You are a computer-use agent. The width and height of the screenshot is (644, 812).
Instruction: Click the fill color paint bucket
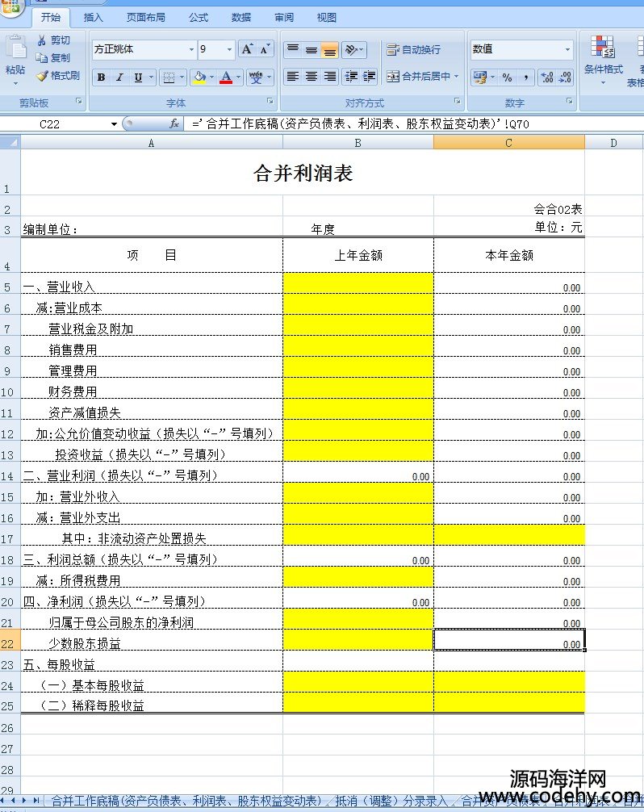(x=199, y=77)
